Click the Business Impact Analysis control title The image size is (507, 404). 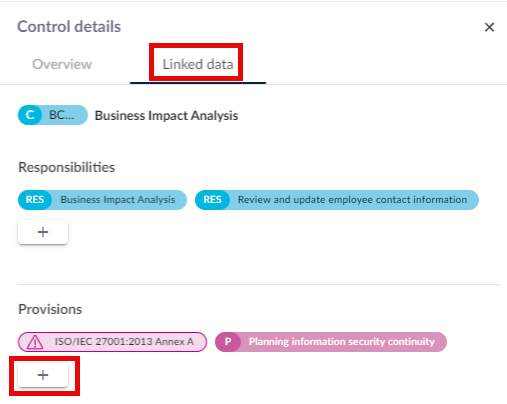pos(166,116)
